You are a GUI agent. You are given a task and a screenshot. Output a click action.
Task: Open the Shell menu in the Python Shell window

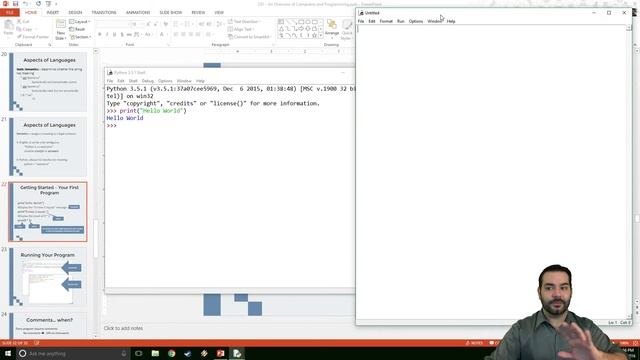[x=133, y=81]
